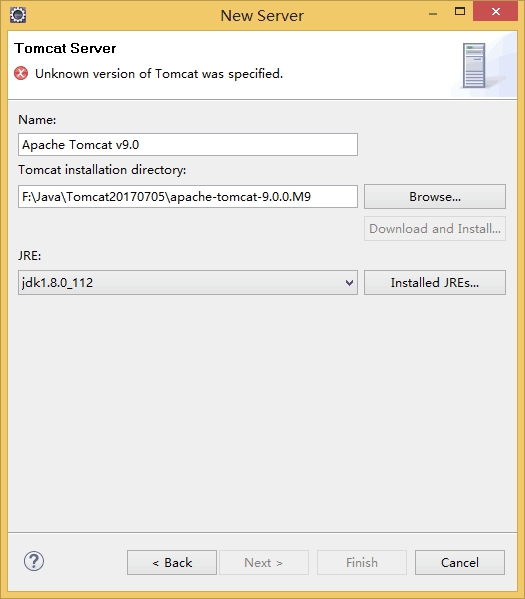
Task: Minimize the New Server dialog window
Action: (433, 14)
